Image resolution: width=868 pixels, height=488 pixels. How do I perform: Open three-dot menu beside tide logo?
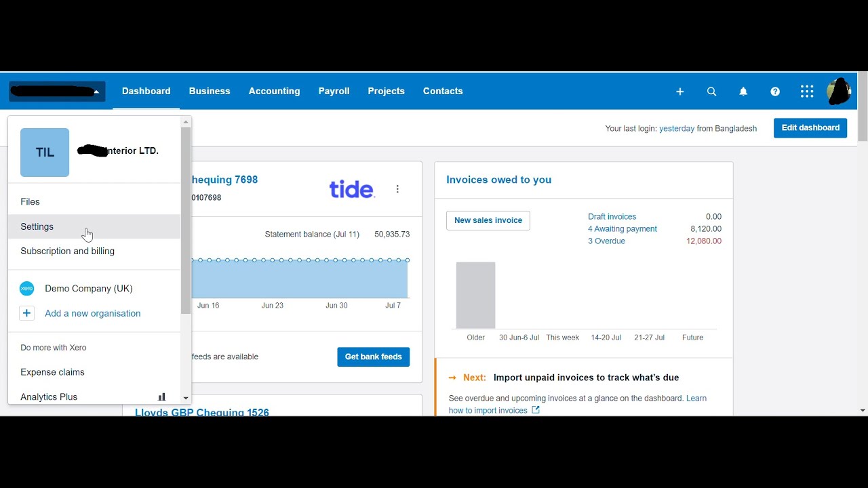pos(397,189)
